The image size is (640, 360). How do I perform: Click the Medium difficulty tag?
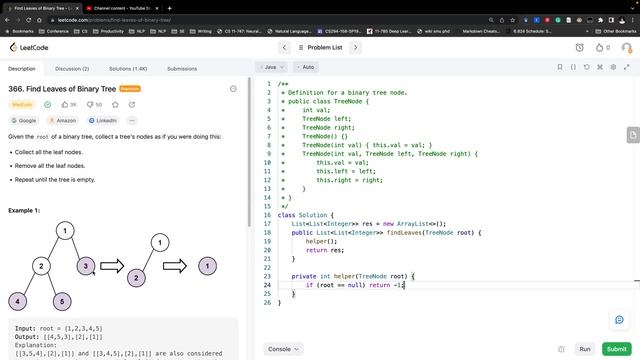coord(22,104)
